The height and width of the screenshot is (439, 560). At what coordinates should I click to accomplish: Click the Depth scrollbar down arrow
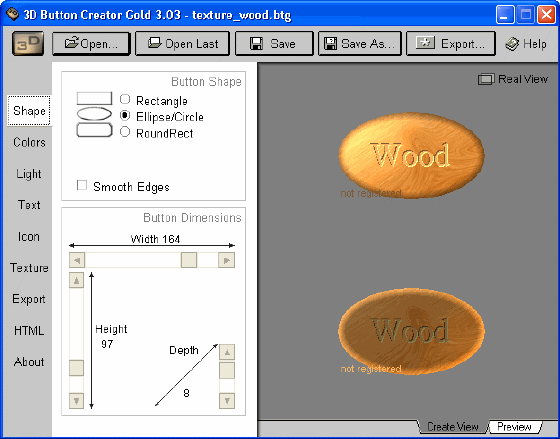point(227,401)
